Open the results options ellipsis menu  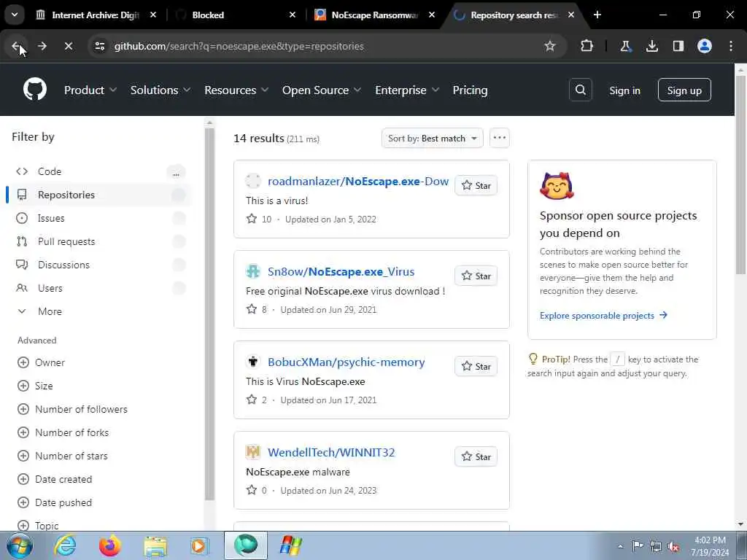(499, 138)
